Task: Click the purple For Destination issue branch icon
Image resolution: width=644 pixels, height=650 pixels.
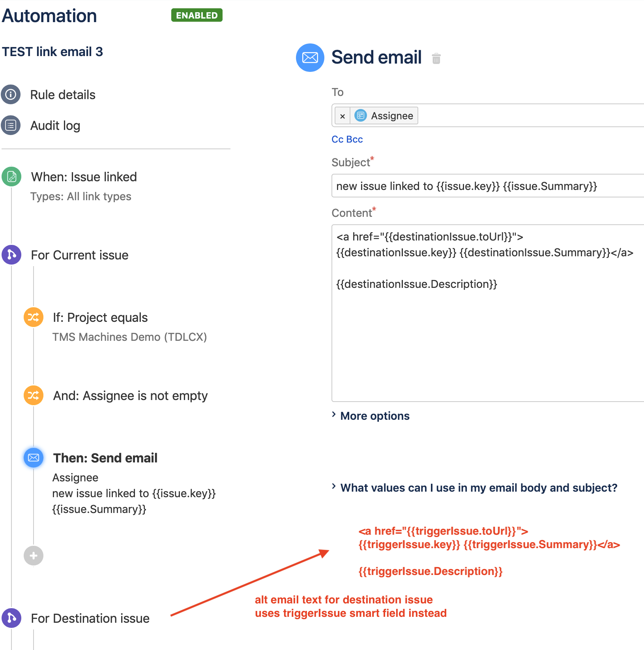Action: coord(11,618)
